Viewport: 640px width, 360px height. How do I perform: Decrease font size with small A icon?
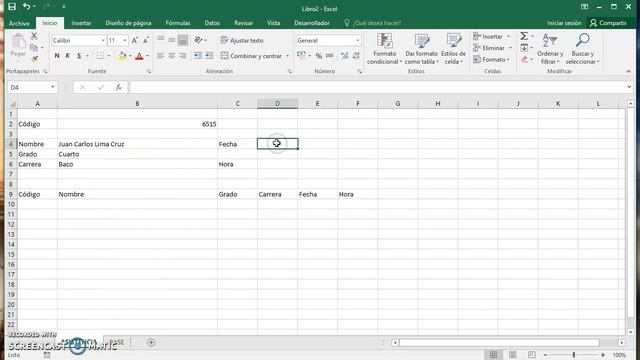pos(145,40)
